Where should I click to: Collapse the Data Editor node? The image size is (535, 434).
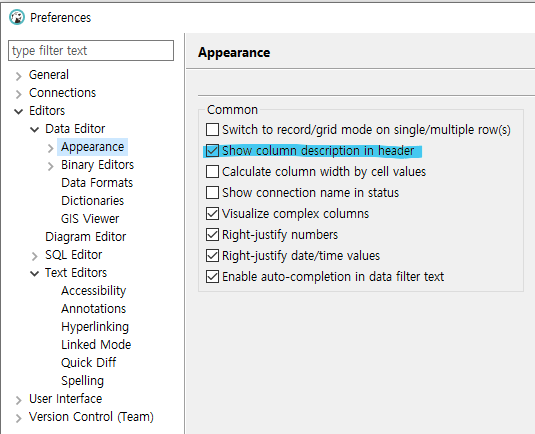[34, 129]
